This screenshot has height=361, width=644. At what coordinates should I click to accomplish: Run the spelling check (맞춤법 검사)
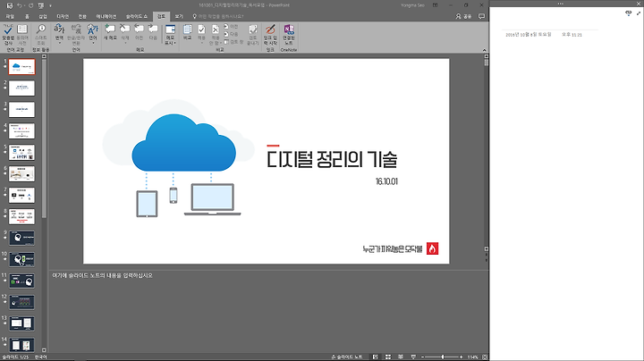coord(8,35)
